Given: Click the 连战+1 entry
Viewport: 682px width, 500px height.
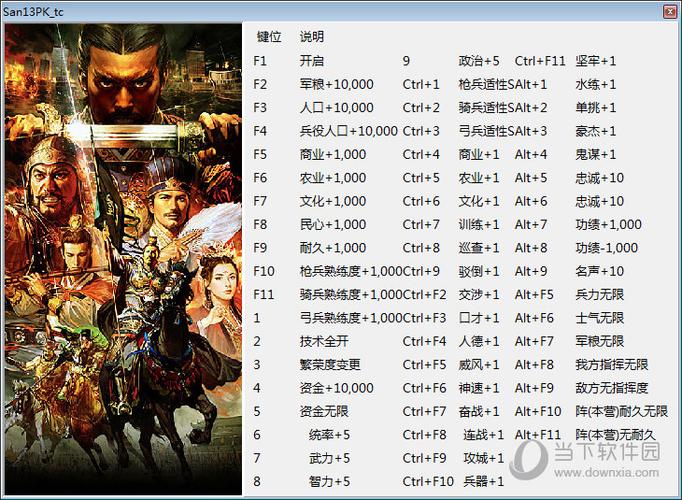Looking at the screenshot, I should pos(483,435).
